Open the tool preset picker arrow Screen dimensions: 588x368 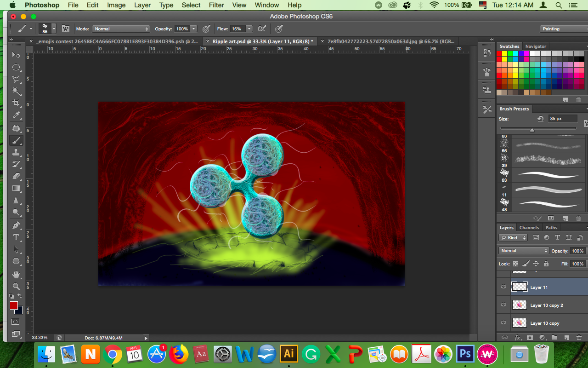coord(31,29)
